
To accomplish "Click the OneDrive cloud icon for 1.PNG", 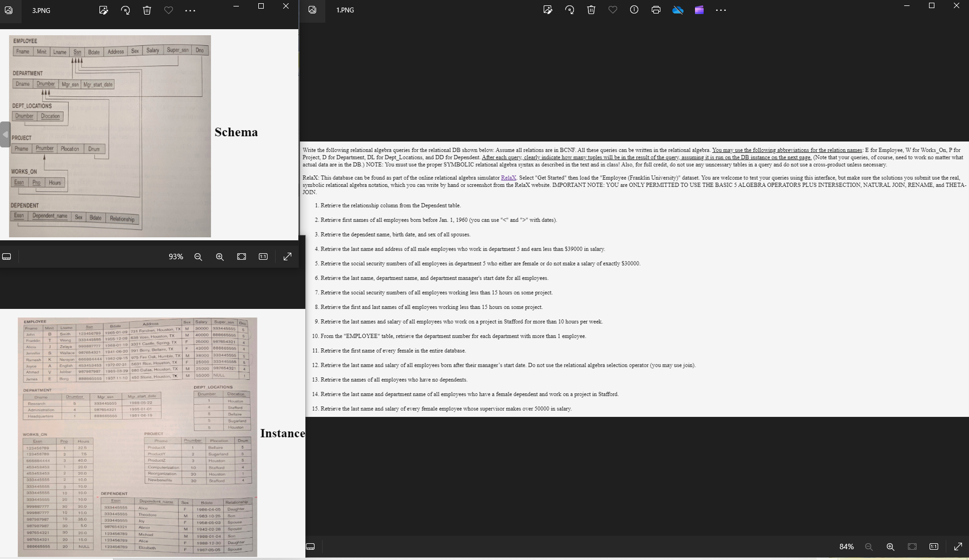I will coord(677,10).
